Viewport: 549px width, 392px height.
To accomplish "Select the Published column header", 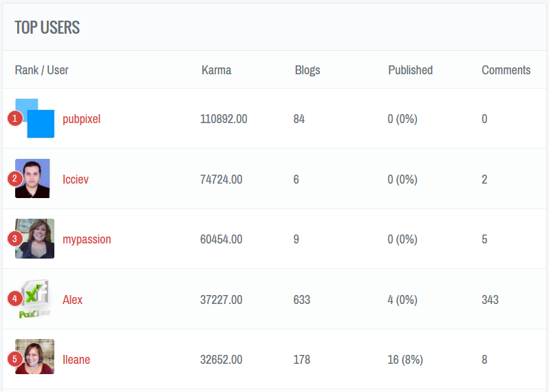I will pos(410,70).
